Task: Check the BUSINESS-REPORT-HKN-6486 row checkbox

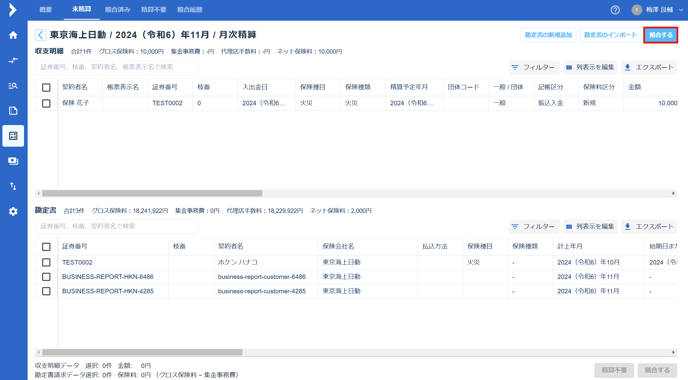Action: point(46,277)
